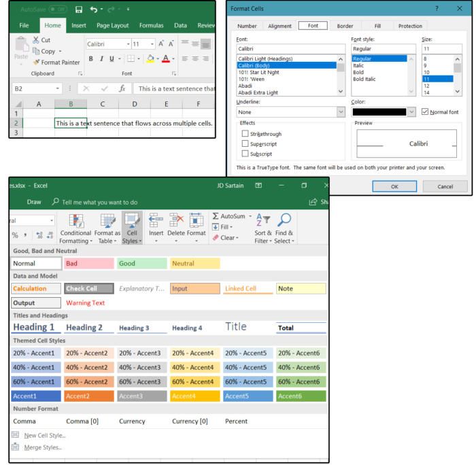Expand the AutoSum dropdown arrow

pyautogui.click(x=250, y=216)
